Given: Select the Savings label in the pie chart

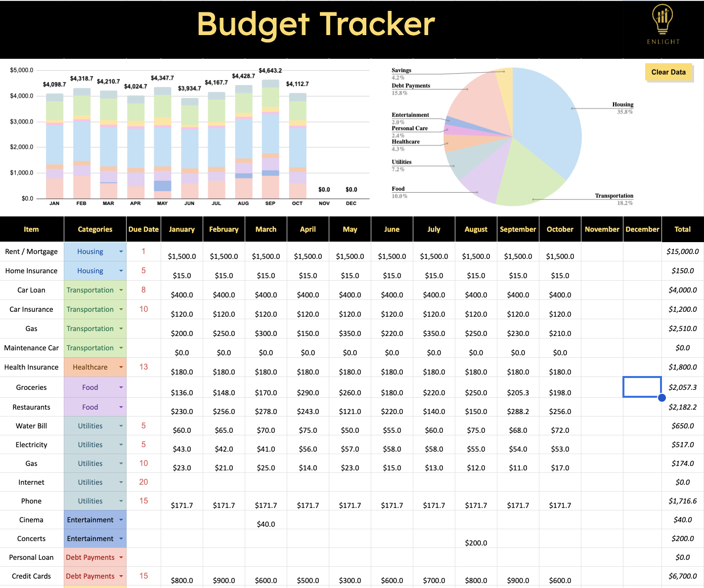Looking at the screenshot, I should (x=401, y=71).
